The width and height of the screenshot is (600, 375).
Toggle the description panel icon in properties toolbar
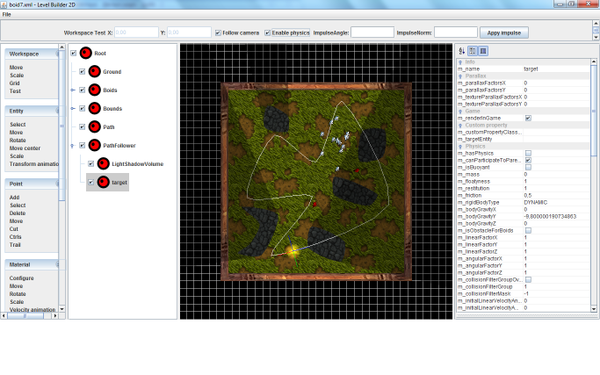pos(483,51)
